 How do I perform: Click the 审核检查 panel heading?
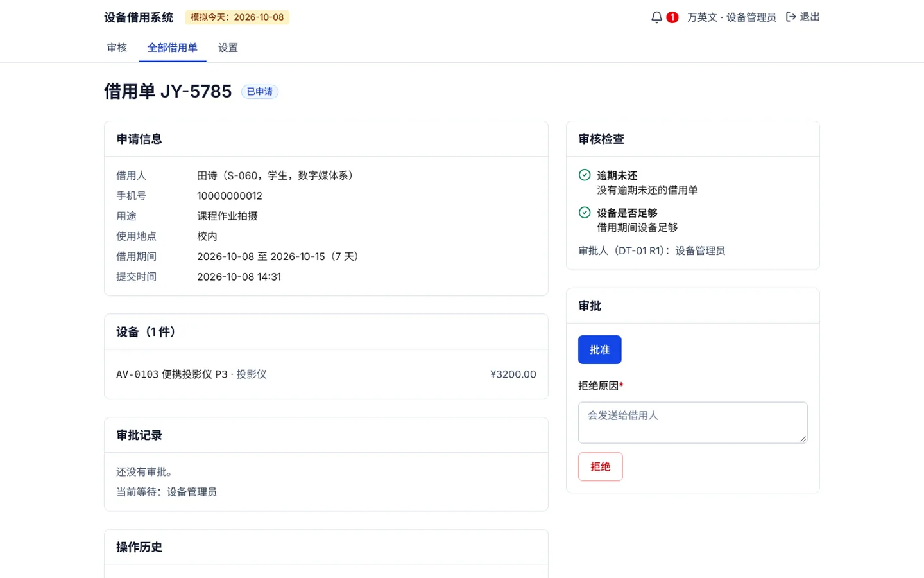tap(601, 139)
